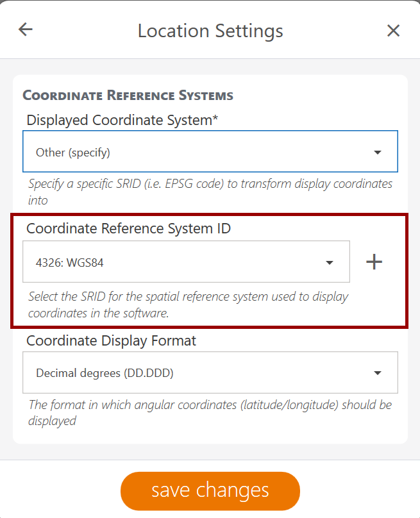The height and width of the screenshot is (518, 420).
Task: Expand the '4326: WGS84' SRID selector
Action: click(x=180, y=262)
